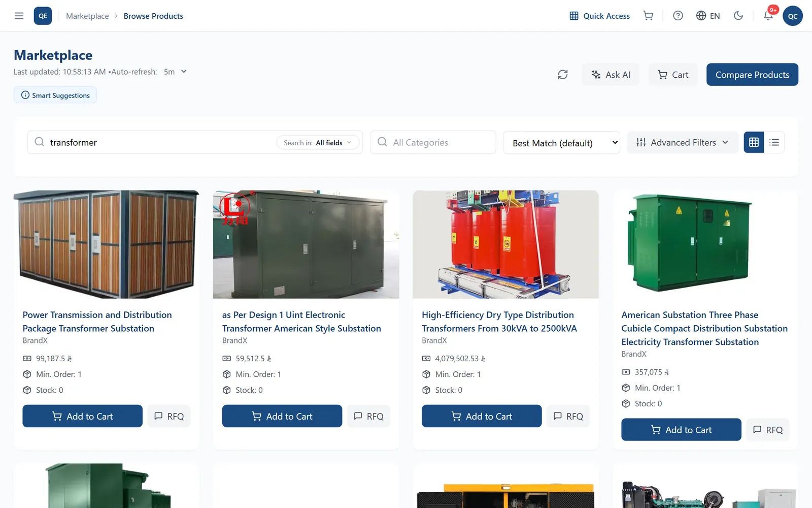The height and width of the screenshot is (508, 812).
Task: Open Power Transmission and Distribution product title
Action: pyautogui.click(x=97, y=322)
